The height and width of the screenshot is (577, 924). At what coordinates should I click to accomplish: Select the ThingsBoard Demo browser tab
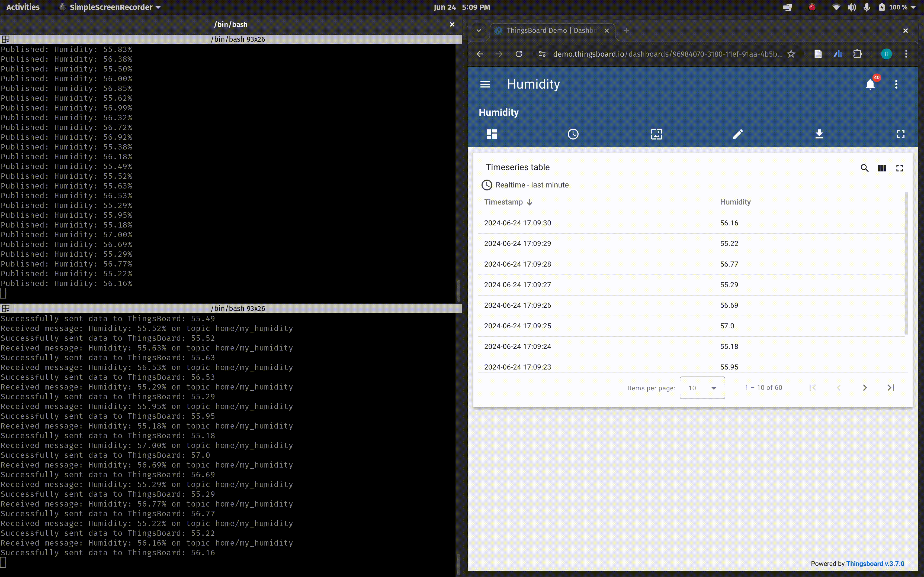click(551, 31)
